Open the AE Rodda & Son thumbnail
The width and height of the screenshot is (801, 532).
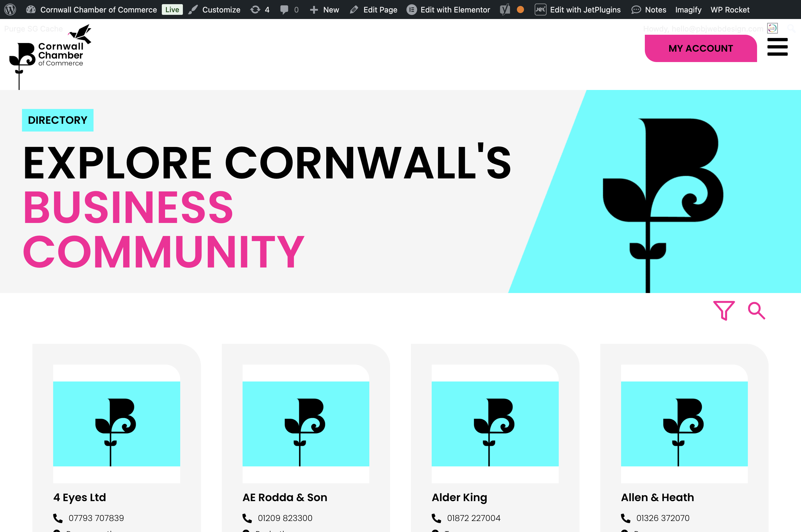[x=306, y=424]
